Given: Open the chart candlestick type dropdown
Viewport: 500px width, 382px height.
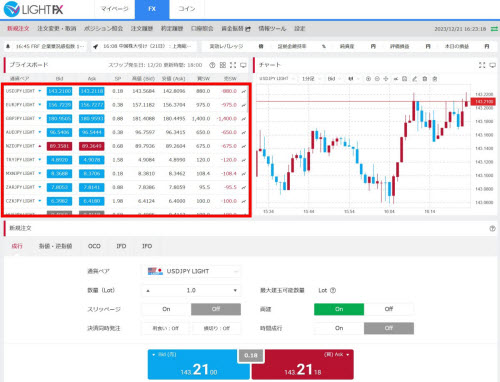Looking at the screenshot, I should (x=353, y=79).
